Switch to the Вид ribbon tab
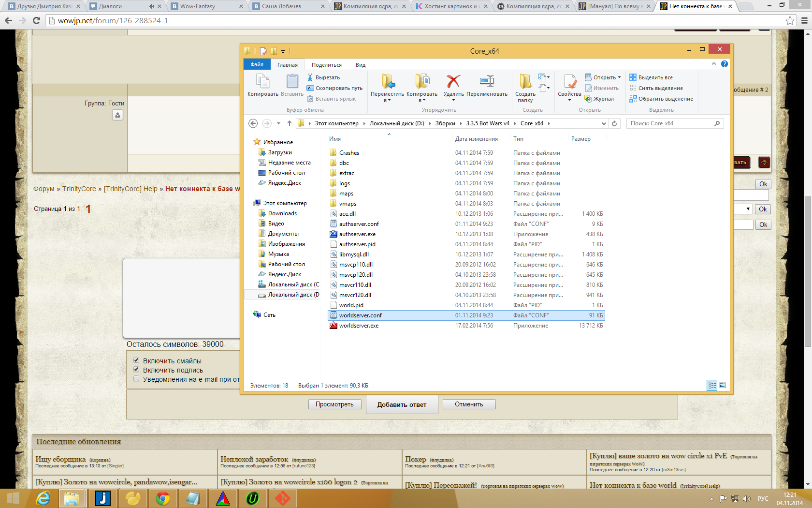Image resolution: width=812 pixels, height=508 pixels. pos(361,65)
